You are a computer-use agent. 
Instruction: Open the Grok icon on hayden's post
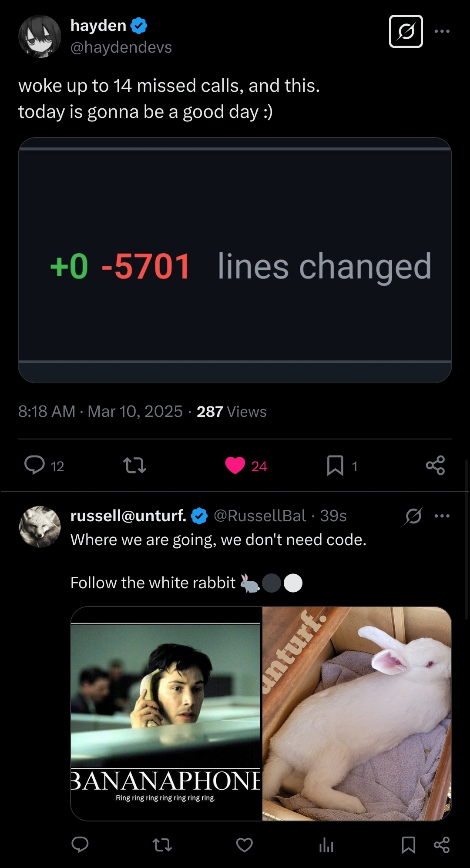click(406, 31)
